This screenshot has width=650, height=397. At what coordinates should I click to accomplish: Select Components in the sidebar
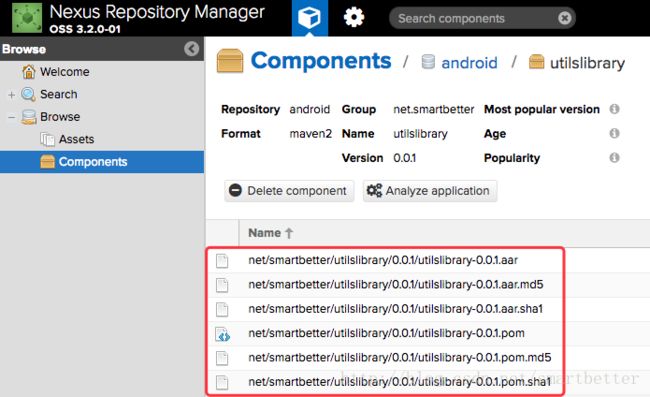coord(102,162)
